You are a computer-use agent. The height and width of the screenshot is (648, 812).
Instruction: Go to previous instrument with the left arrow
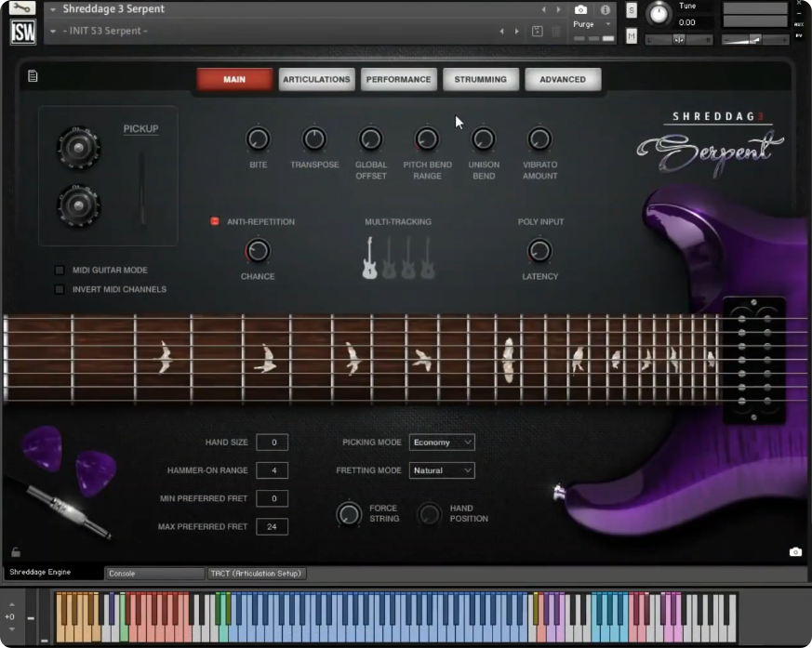pos(543,10)
